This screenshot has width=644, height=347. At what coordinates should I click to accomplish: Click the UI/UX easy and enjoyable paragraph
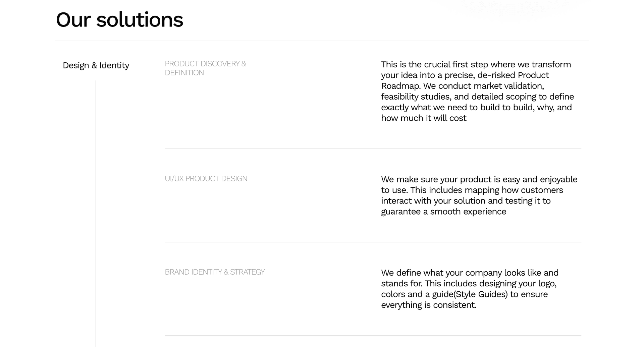(479, 195)
